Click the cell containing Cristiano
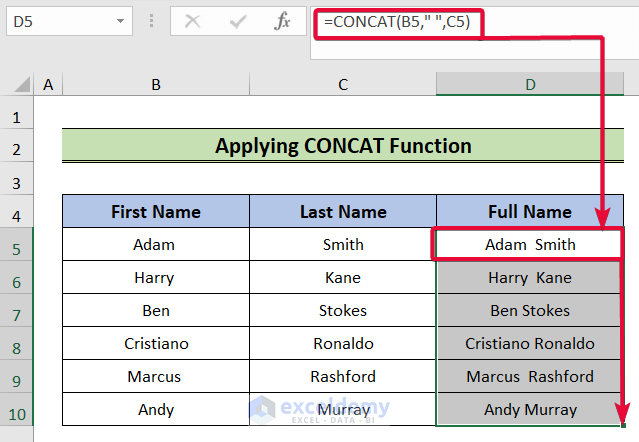The width and height of the screenshot is (639, 442). pyautogui.click(x=155, y=344)
